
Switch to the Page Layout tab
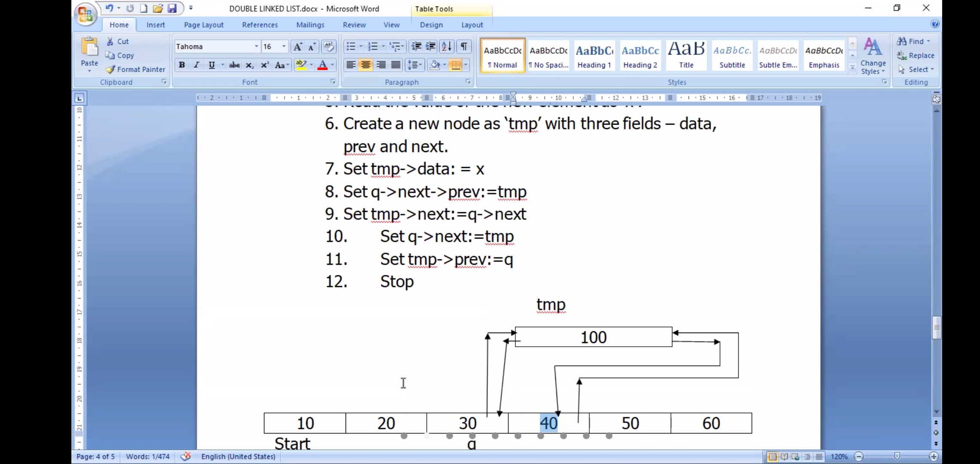click(204, 25)
